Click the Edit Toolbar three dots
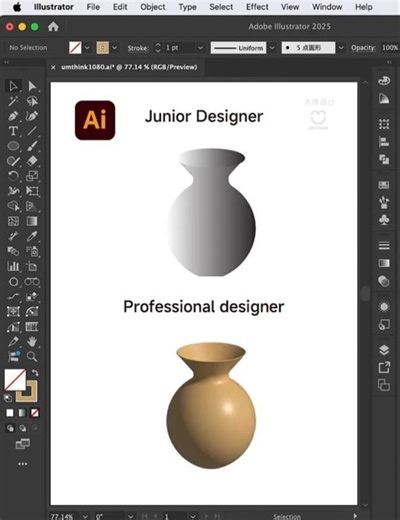400x520 pixels. (23, 464)
